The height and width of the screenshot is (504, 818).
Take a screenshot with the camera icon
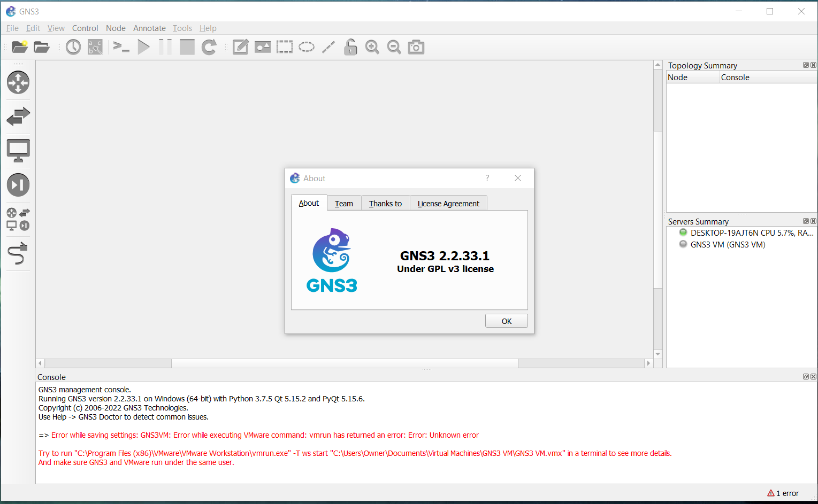point(416,47)
